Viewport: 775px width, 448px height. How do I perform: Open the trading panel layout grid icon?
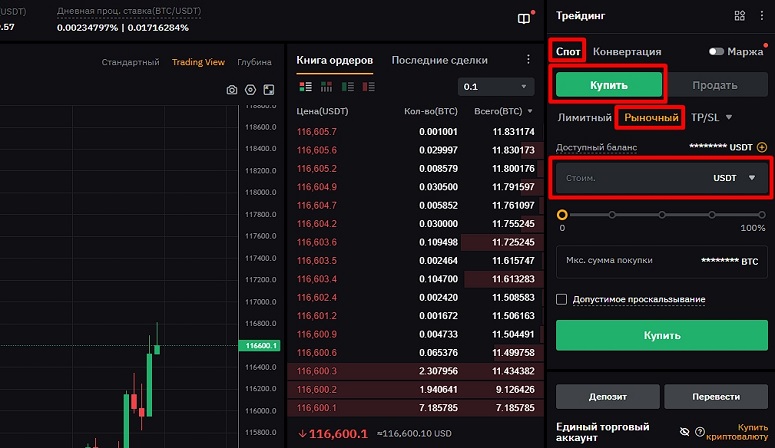(739, 16)
